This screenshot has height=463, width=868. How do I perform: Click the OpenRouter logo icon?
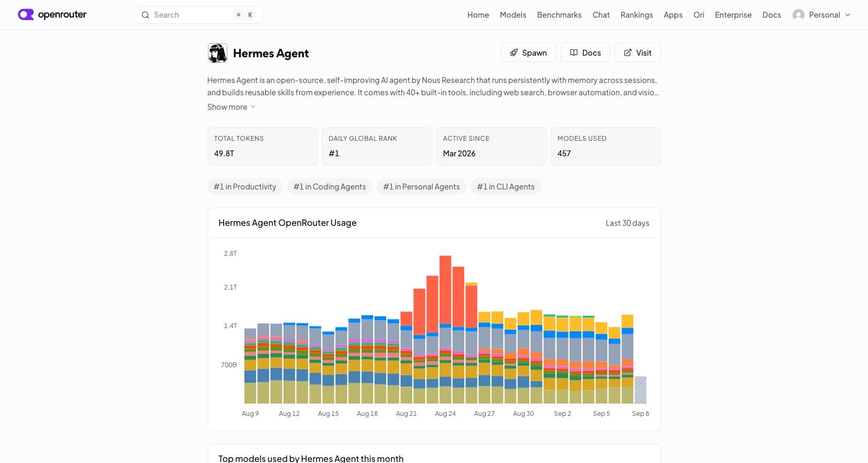[x=26, y=14]
